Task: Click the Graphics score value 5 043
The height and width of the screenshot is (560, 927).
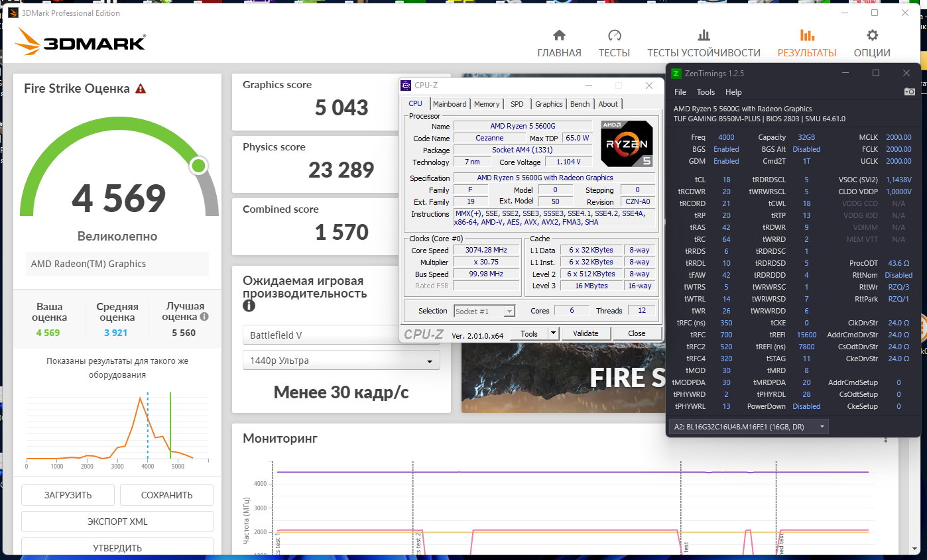Action: (341, 107)
